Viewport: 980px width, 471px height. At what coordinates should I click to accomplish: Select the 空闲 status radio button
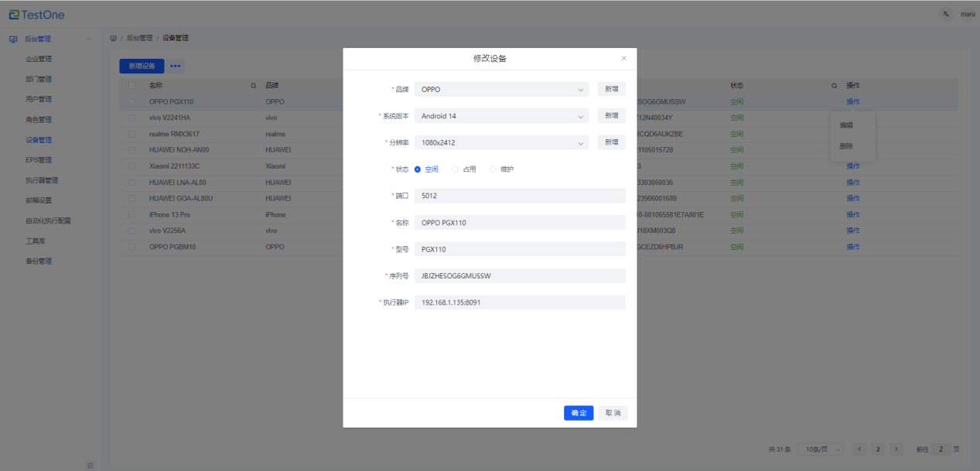[418, 169]
